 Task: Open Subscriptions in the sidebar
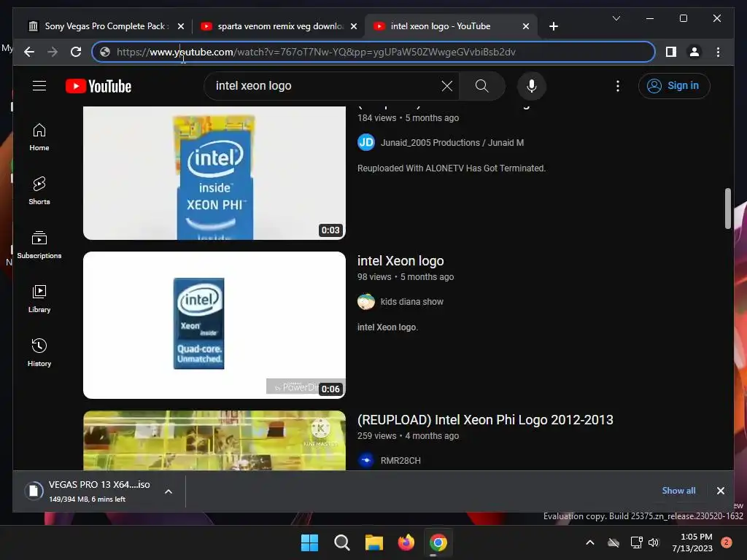coord(39,245)
